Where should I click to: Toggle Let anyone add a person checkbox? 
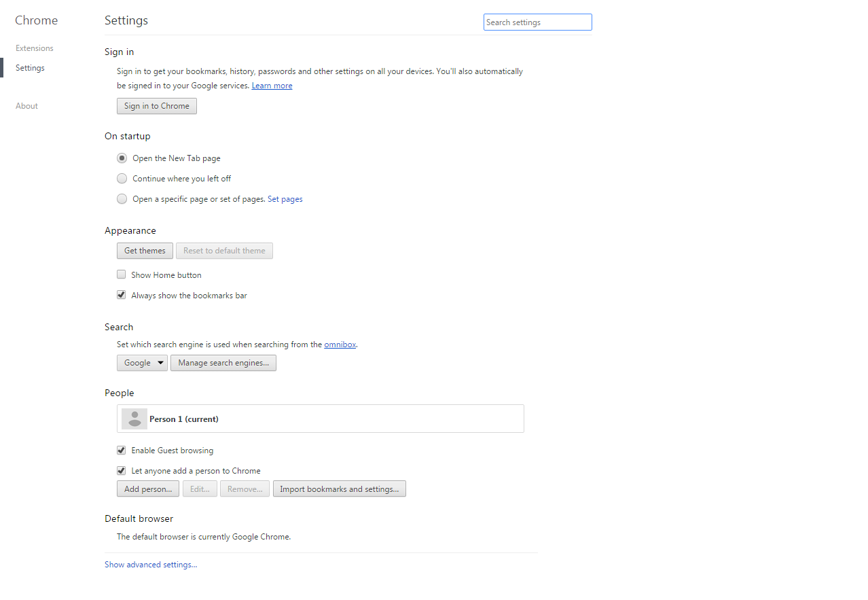122,471
